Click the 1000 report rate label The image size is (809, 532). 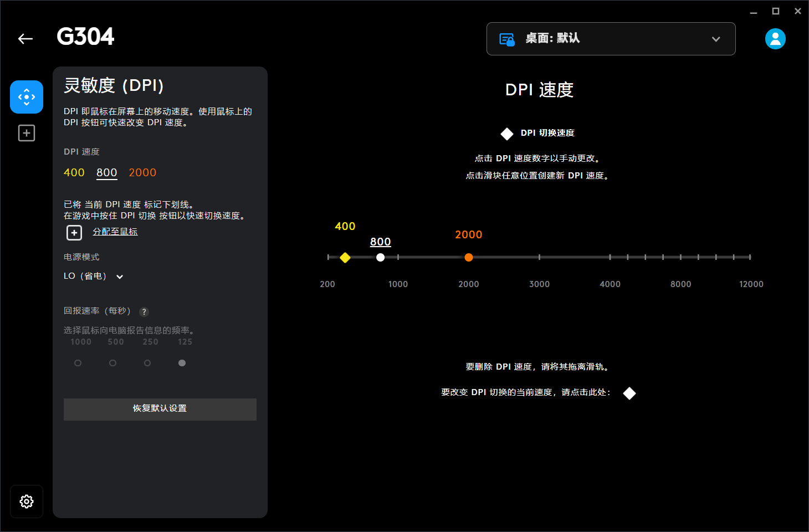coord(81,342)
